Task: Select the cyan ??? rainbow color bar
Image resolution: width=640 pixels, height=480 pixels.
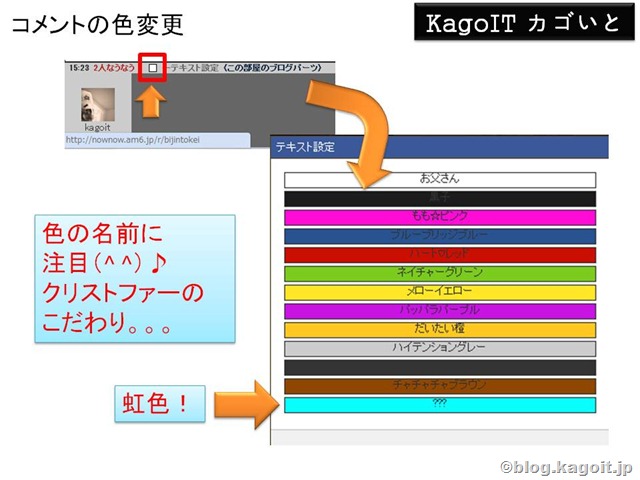Action: 440,405
